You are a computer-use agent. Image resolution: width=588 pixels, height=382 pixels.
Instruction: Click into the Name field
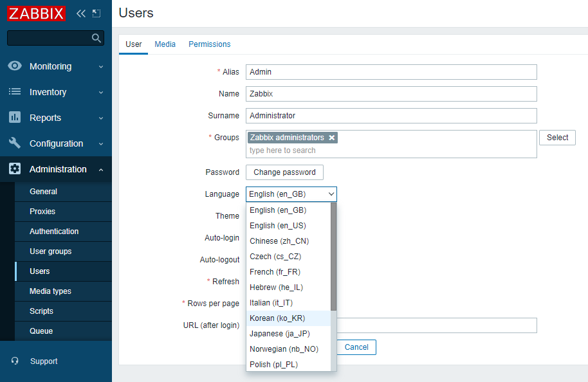tap(391, 94)
